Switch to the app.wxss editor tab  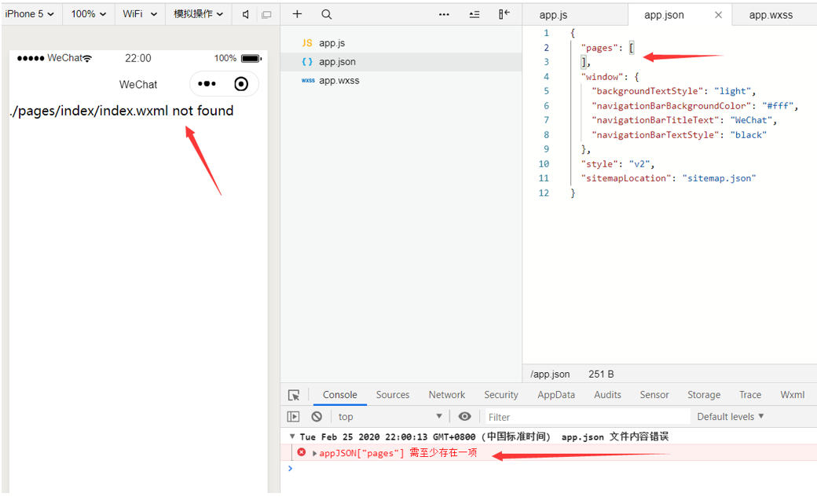coord(771,15)
